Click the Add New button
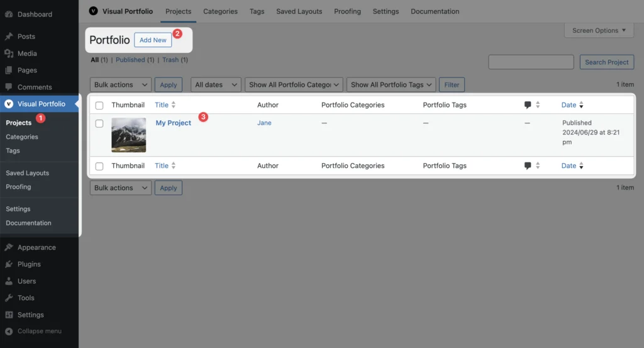 point(153,40)
